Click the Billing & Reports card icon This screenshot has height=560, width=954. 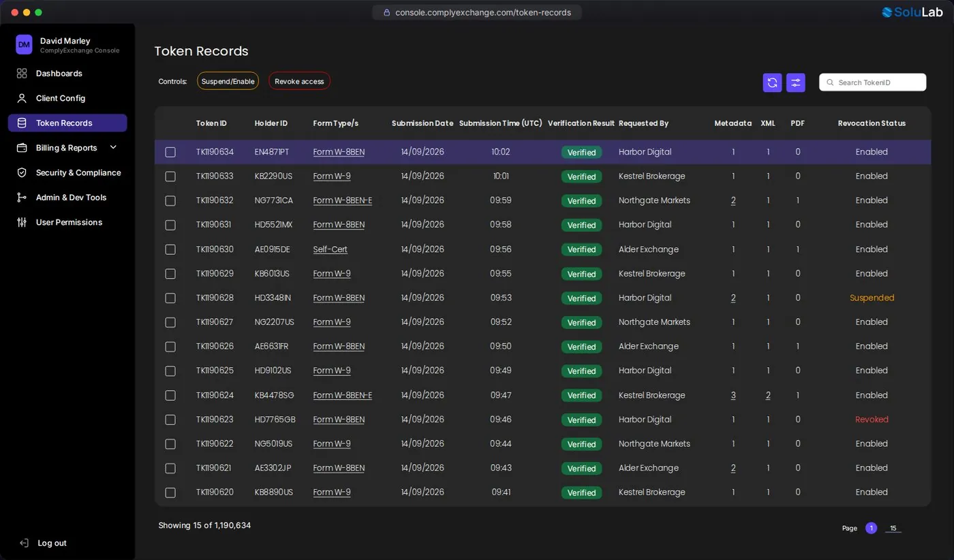(22, 148)
